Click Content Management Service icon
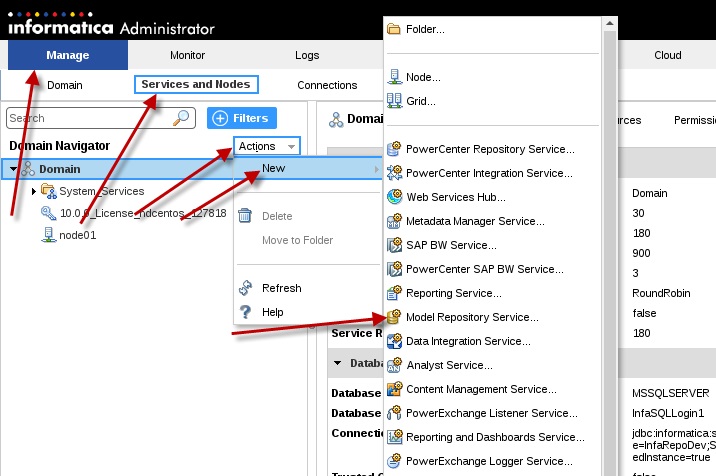Screen dimensions: 716x476 [x=394, y=389]
